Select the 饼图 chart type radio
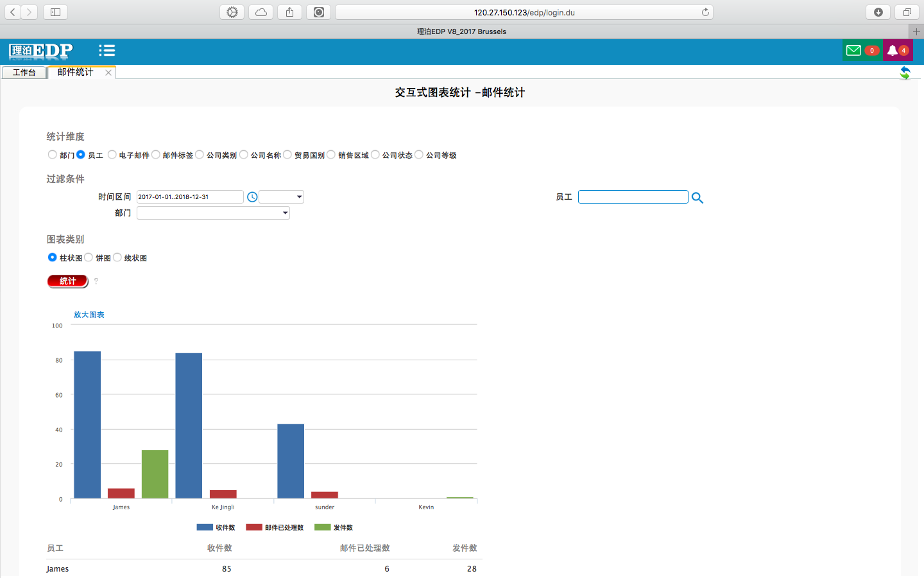The height and width of the screenshot is (578, 924). point(89,258)
